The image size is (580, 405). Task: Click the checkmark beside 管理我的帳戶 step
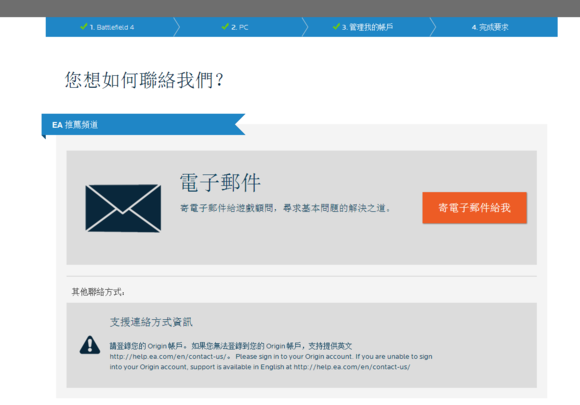tap(336, 27)
